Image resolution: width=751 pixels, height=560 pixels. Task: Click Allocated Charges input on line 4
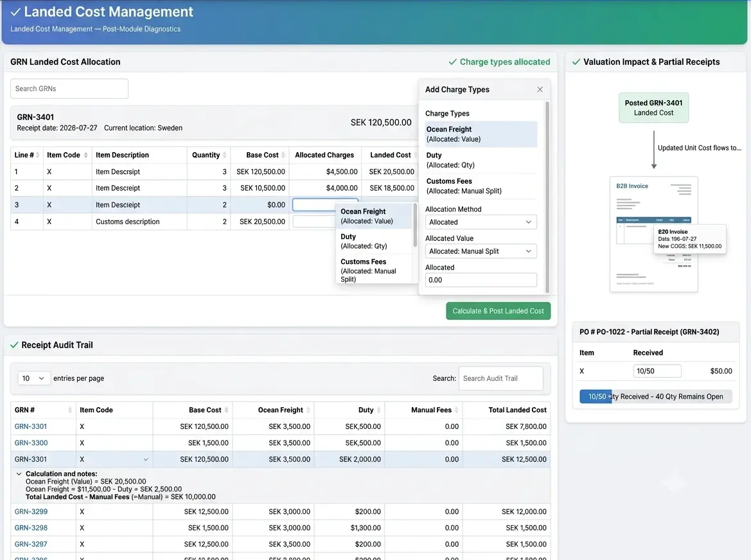click(314, 222)
